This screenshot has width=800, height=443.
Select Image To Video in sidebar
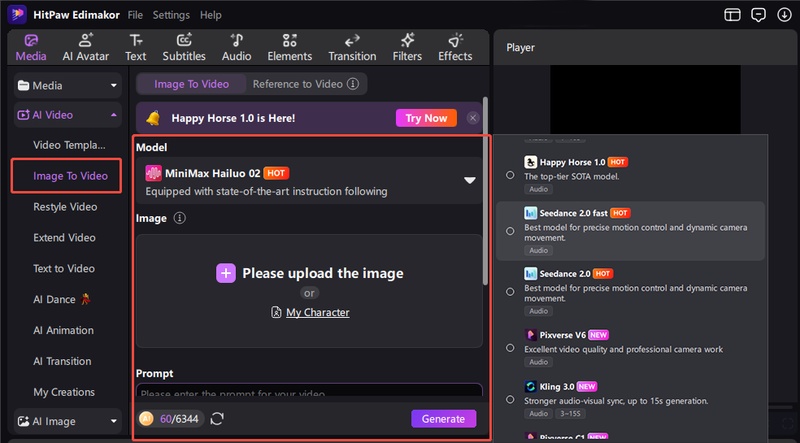click(x=70, y=176)
